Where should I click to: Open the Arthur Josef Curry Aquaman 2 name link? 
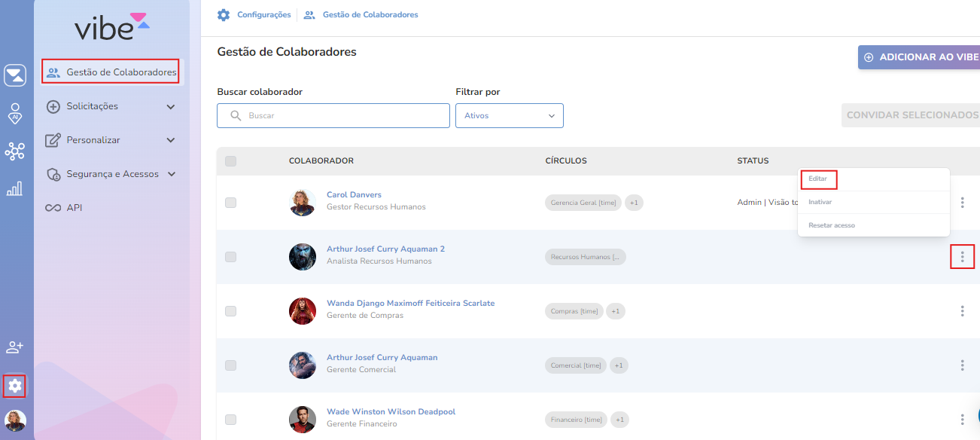pyautogui.click(x=385, y=249)
